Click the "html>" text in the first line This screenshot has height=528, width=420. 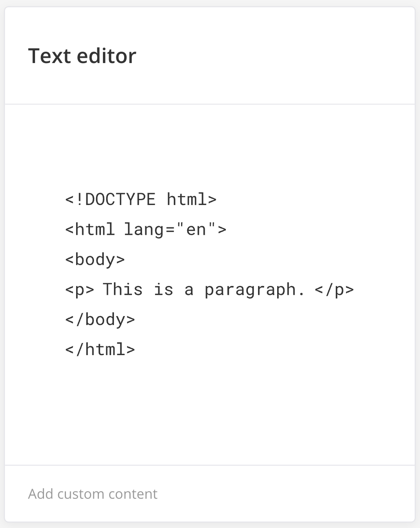[x=191, y=199]
